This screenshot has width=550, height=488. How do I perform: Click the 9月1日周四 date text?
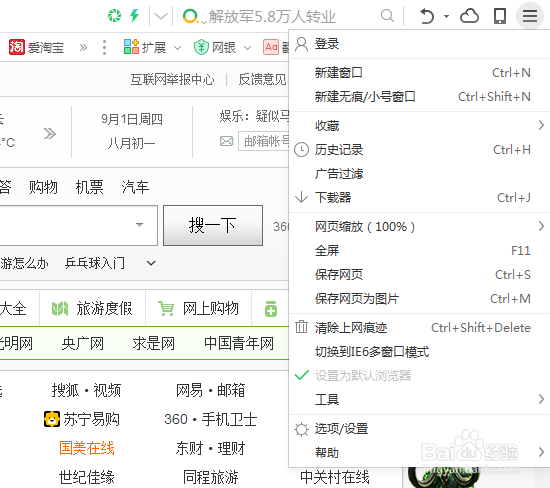132,119
